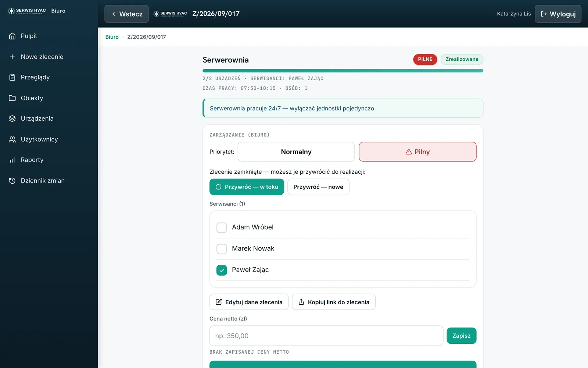Viewport: 588px width, 368px height.
Task: Click the Z/2026/09/017 breadcrumb text
Action: tap(147, 37)
